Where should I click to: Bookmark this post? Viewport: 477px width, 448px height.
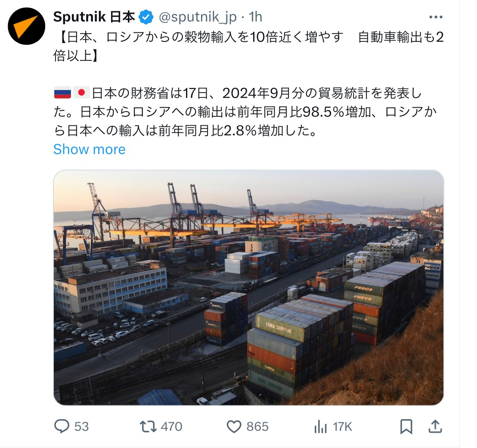(x=406, y=426)
